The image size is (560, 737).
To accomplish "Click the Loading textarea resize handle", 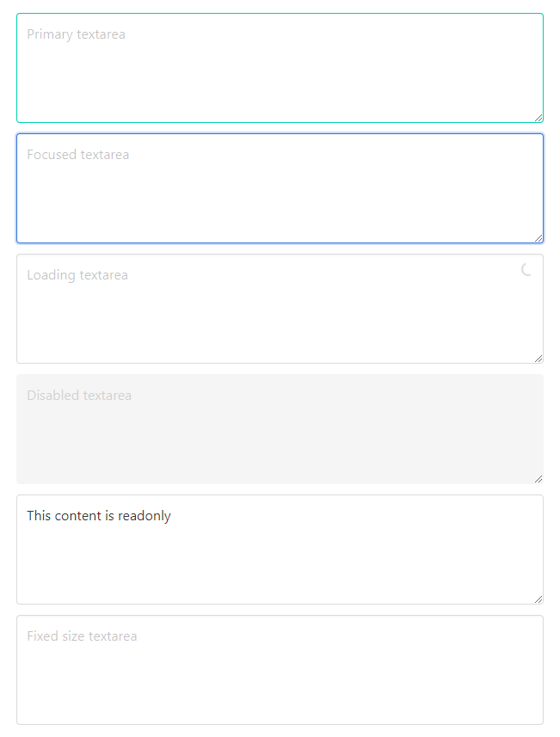I will pyautogui.click(x=538, y=359).
